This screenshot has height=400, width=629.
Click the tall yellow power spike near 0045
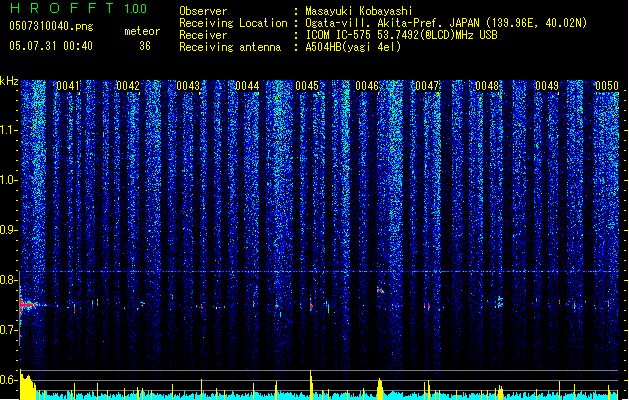coord(311,384)
